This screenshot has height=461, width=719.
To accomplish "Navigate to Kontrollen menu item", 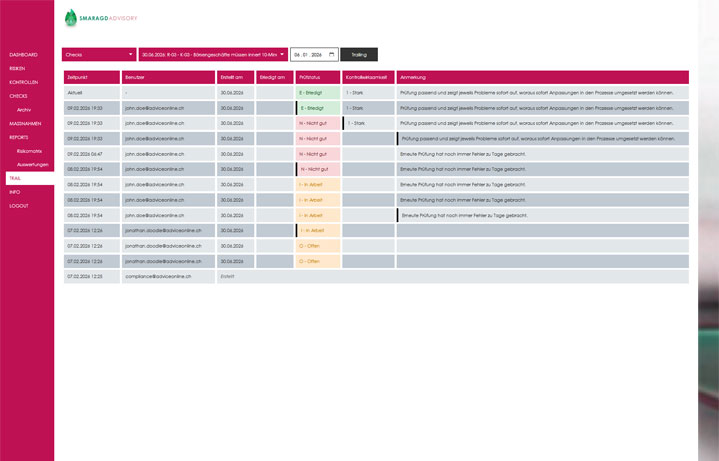I will click(x=24, y=81).
